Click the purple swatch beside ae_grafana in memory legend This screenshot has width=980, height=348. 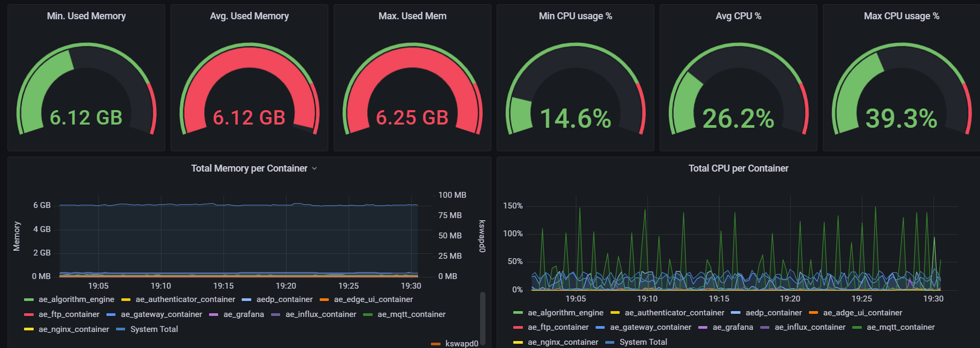pyautogui.click(x=214, y=315)
